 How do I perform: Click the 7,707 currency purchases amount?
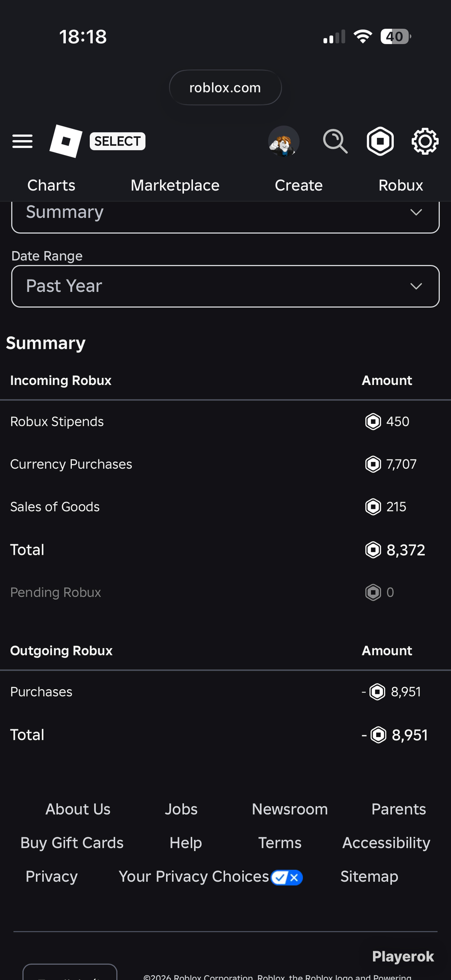point(401,464)
